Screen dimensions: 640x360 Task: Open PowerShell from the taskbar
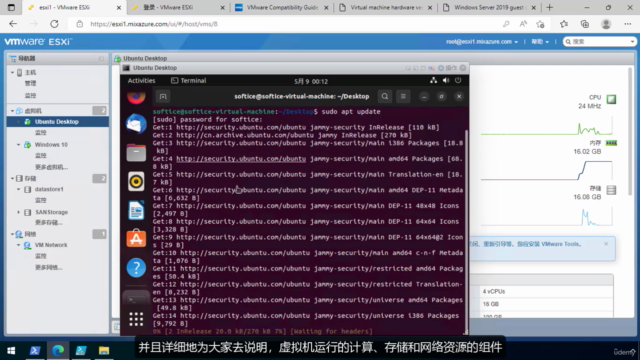35,350
